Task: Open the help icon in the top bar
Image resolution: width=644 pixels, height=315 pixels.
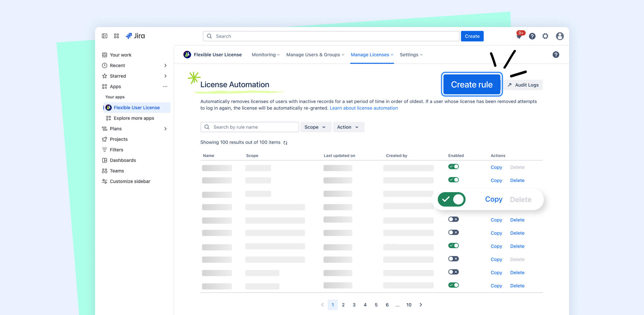Action: [532, 36]
